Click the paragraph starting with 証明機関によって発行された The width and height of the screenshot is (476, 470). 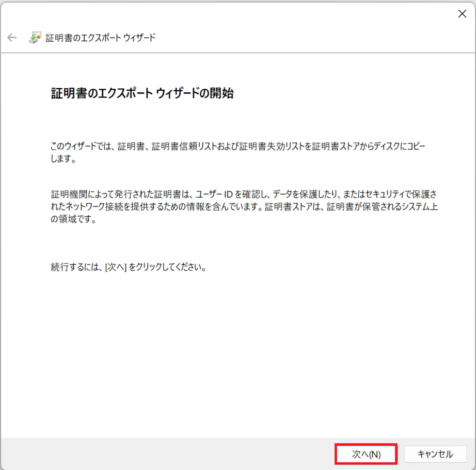click(244, 206)
